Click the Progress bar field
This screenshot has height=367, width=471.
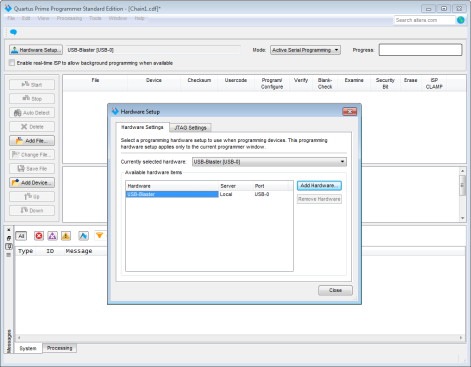coord(420,50)
